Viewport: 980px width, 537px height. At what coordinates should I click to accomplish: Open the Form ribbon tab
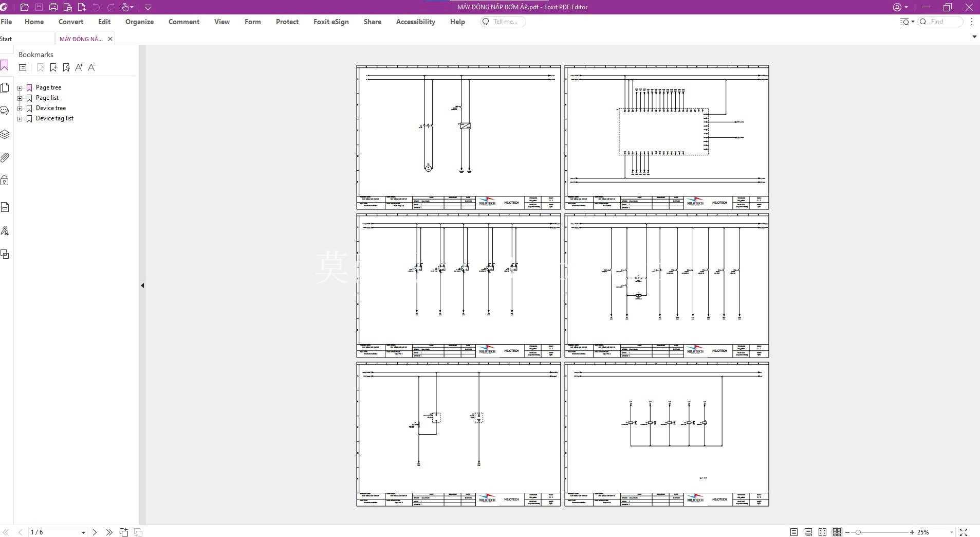pyautogui.click(x=252, y=22)
